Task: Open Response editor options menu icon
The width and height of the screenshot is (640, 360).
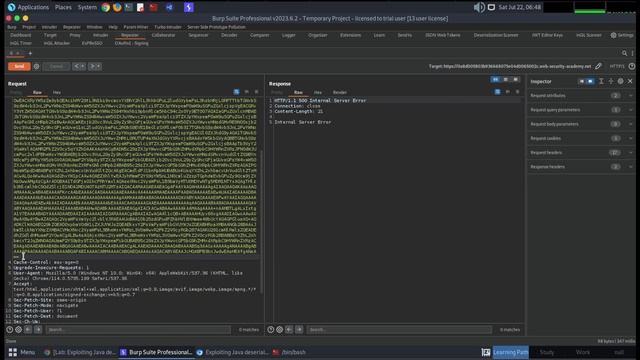Action: pyautogui.click(x=518, y=92)
